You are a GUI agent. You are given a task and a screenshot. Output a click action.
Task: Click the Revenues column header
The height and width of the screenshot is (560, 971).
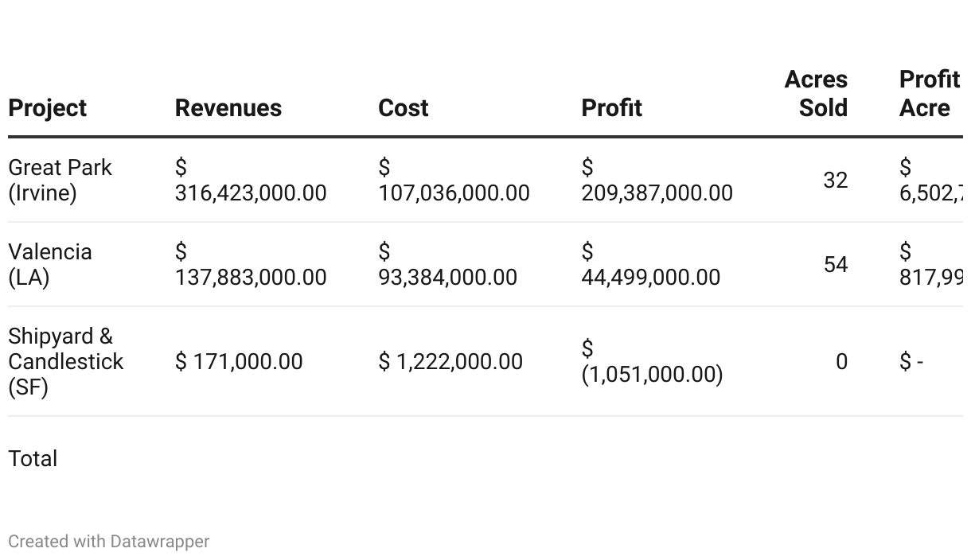coord(228,108)
